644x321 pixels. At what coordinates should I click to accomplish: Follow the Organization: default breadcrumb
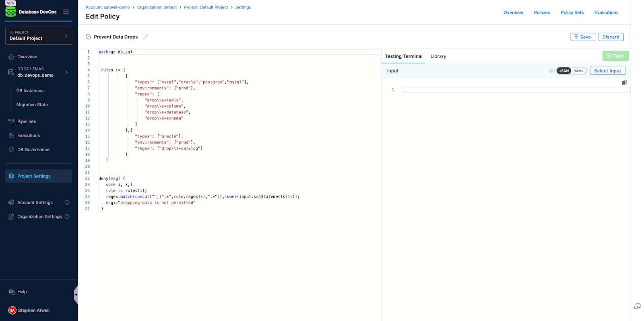coord(157,7)
